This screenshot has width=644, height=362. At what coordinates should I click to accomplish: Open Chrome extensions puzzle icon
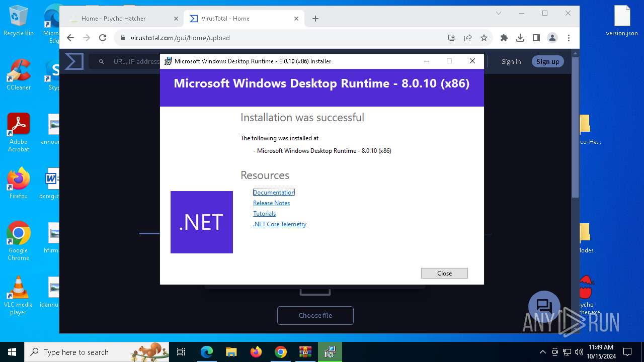point(504,38)
